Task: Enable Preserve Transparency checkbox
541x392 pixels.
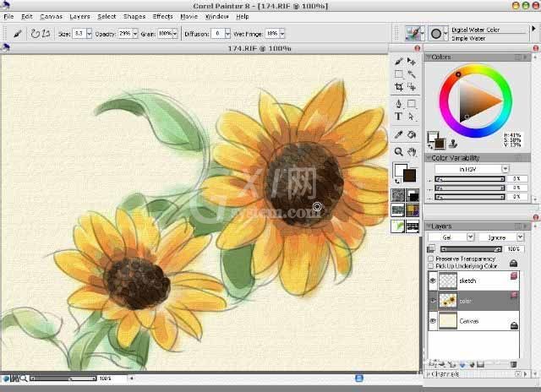Action: pyautogui.click(x=430, y=259)
